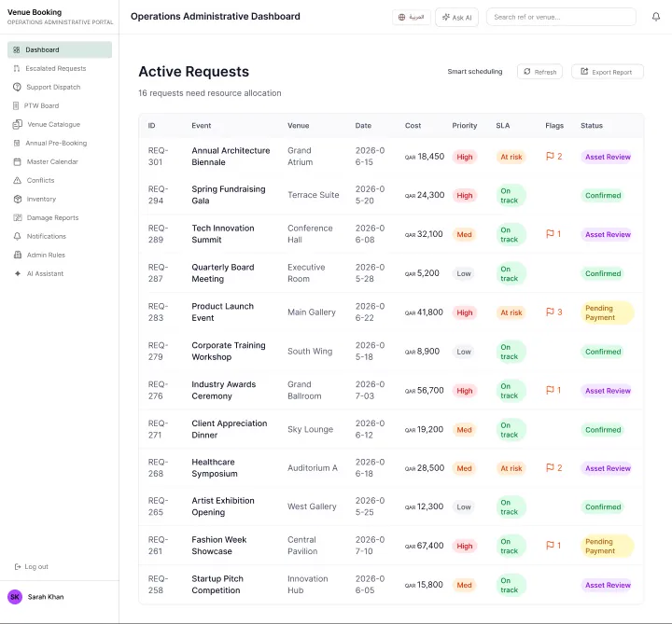
Task: Click Sarah Khan's SK avatar
Action: (15, 597)
